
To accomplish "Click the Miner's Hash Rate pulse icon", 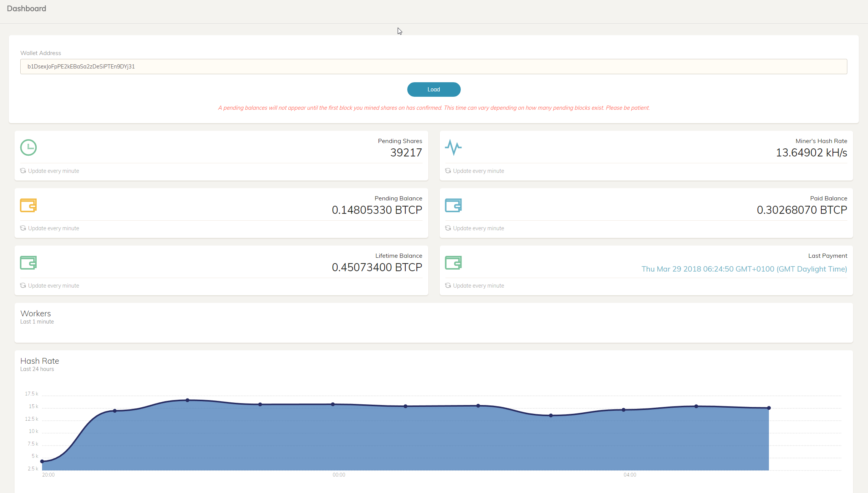I will point(453,148).
